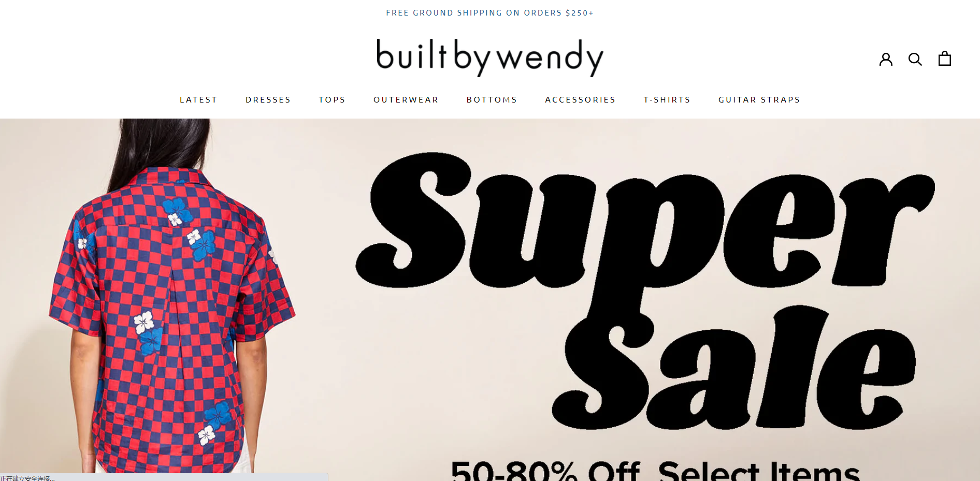The image size is (980, 481).
Task: Click the browser status bar message
Action: click(28, 478)
